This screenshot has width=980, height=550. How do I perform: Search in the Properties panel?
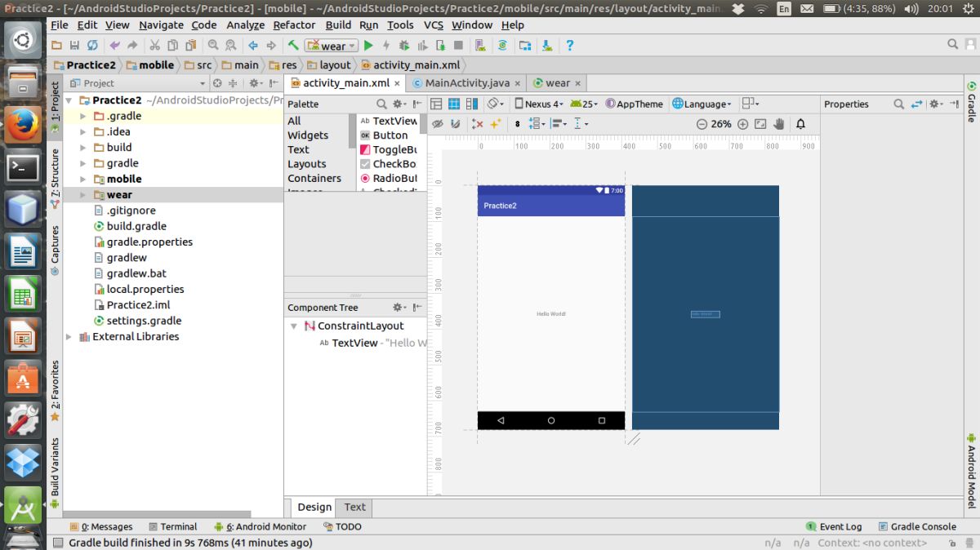(x=898, y=104)
